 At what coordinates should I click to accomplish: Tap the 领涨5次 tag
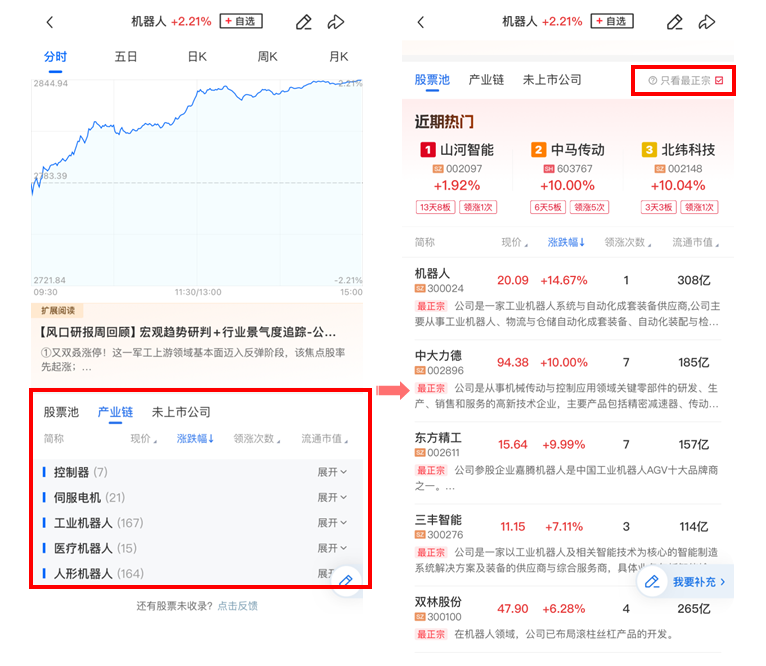590,207
